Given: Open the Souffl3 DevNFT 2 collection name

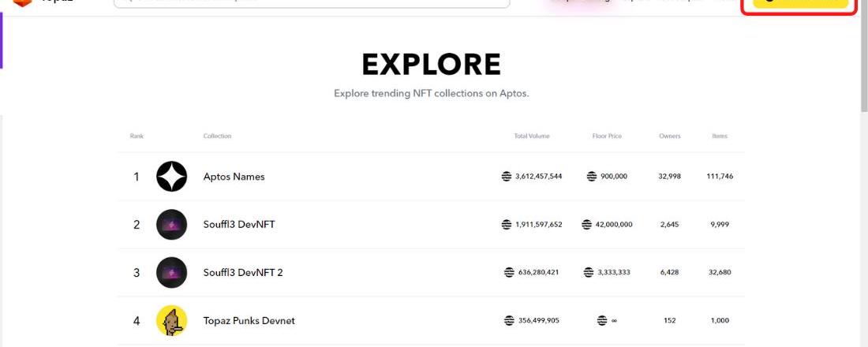Looking at the screenshot, I should point(243,272).
